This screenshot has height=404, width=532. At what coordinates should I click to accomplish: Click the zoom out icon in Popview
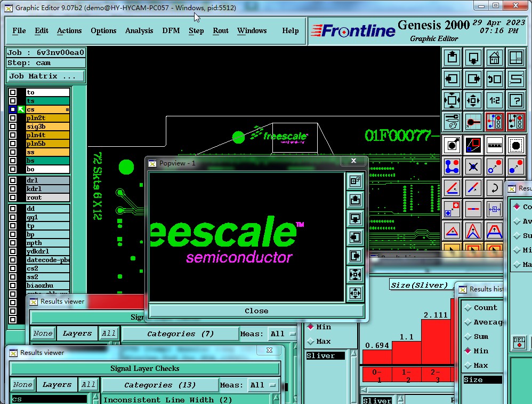click(x=355, y=293)
